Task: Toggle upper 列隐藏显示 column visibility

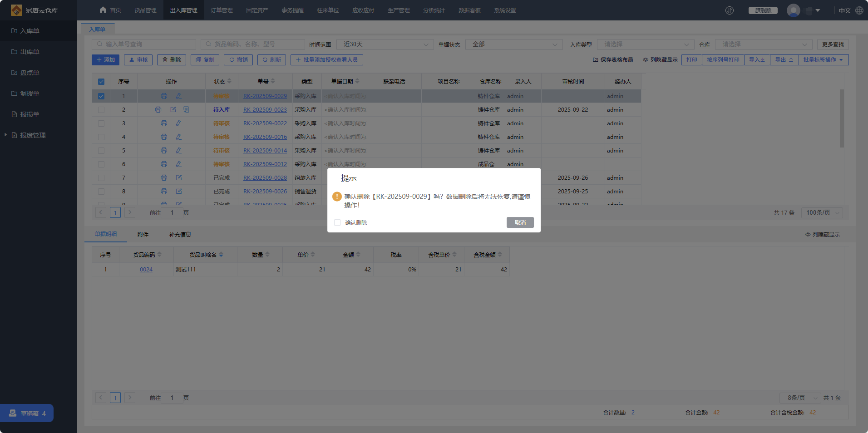Action: [660, 60]
